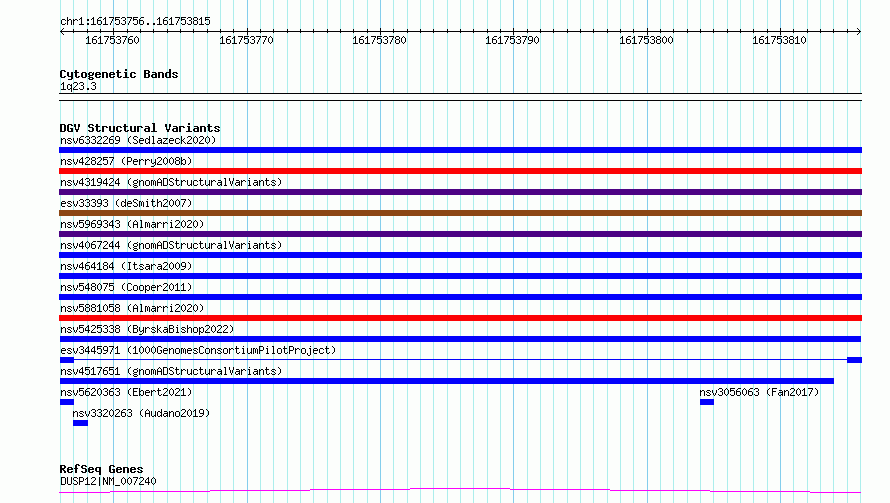This screenshot has width=890, height=503.
Task: Open nsv4067244 (gnomADStructuralVariants) label
Action: tap(171, 245)
